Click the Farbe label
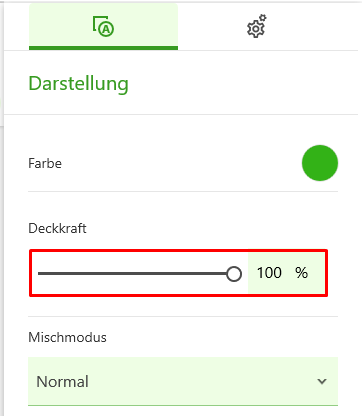Screen dimensions: 362x416 tap(45, 163)
